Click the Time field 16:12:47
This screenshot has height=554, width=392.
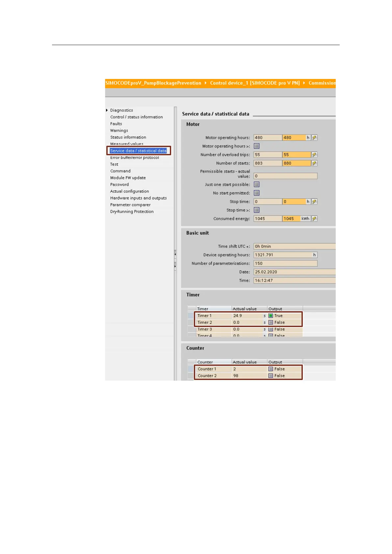point(295,281)
